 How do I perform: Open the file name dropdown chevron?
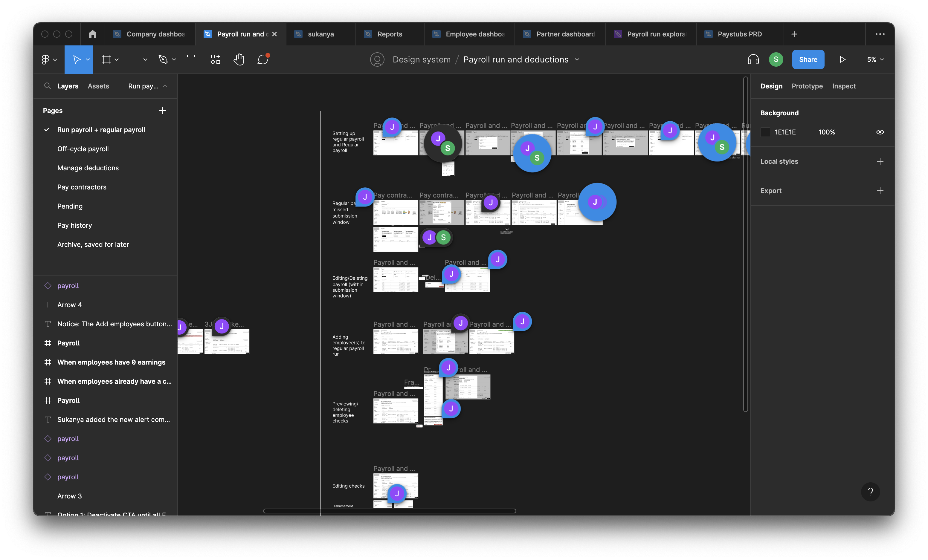click(x=577, y=59)
